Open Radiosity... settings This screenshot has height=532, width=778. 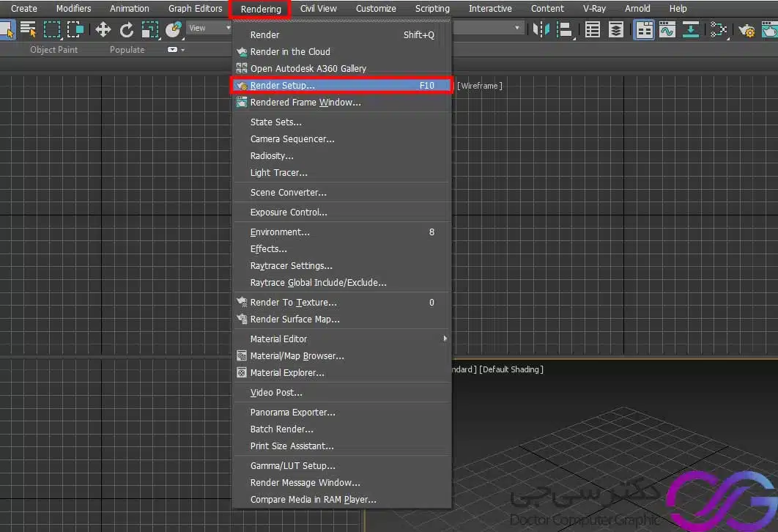tap(342, 156)
